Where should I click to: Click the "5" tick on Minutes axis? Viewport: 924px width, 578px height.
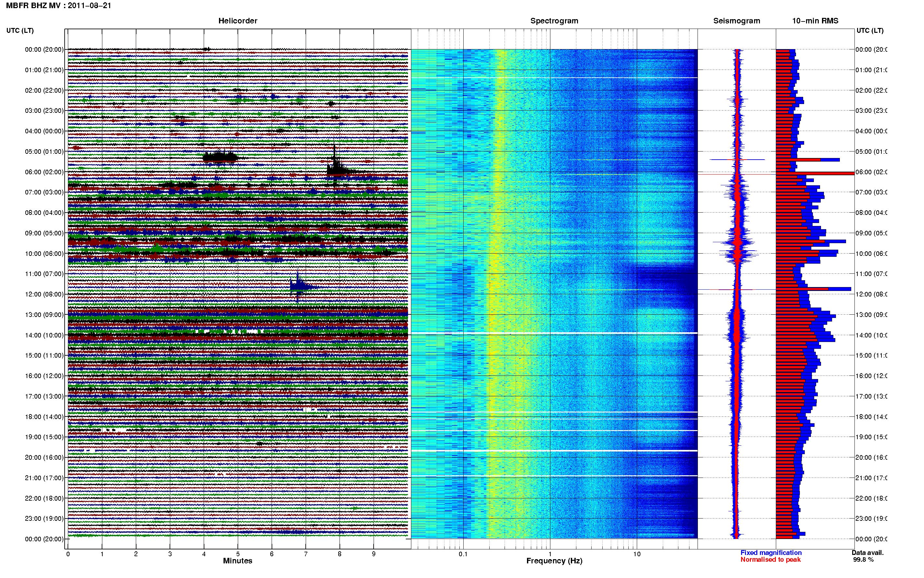point(237,554)
